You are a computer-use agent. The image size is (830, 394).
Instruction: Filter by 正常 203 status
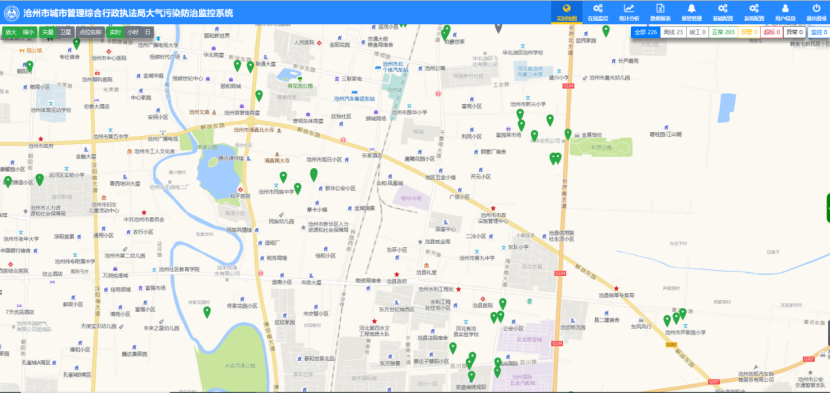click(723, 32)
